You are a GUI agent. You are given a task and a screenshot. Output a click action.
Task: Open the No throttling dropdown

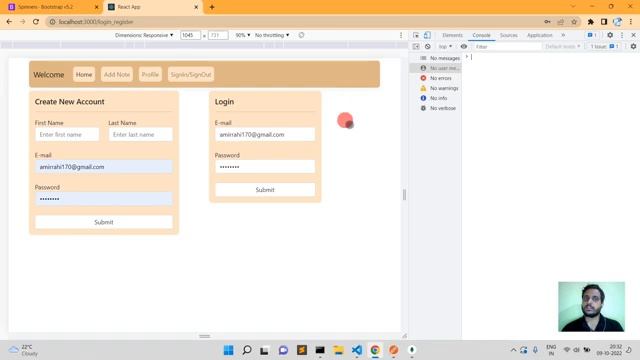[272, 35]
